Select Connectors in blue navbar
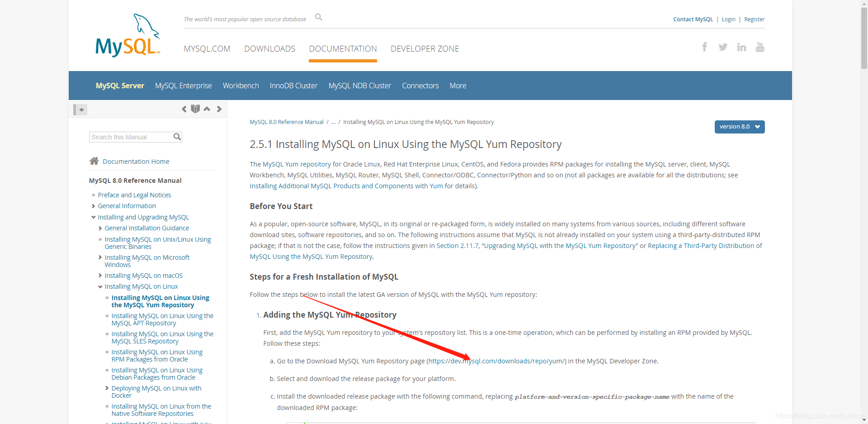The height and width of the screenshot is (424, 868). [x=420, y=86]
